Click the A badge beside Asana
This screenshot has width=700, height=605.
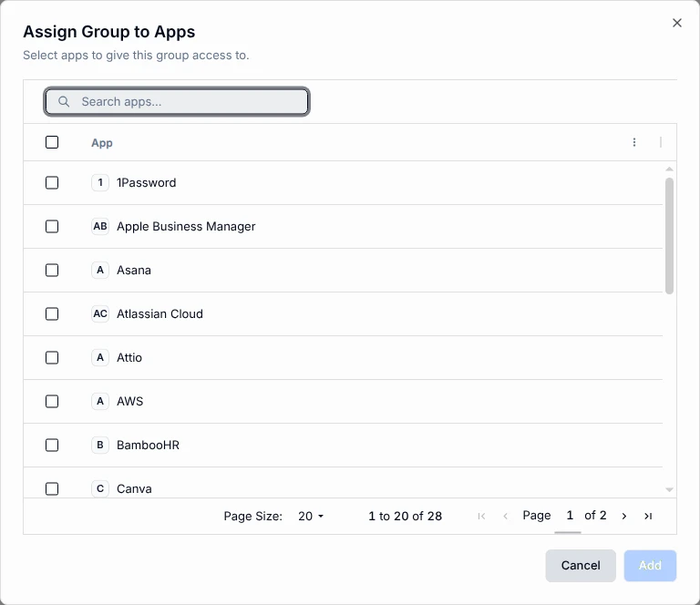[100, 270]
